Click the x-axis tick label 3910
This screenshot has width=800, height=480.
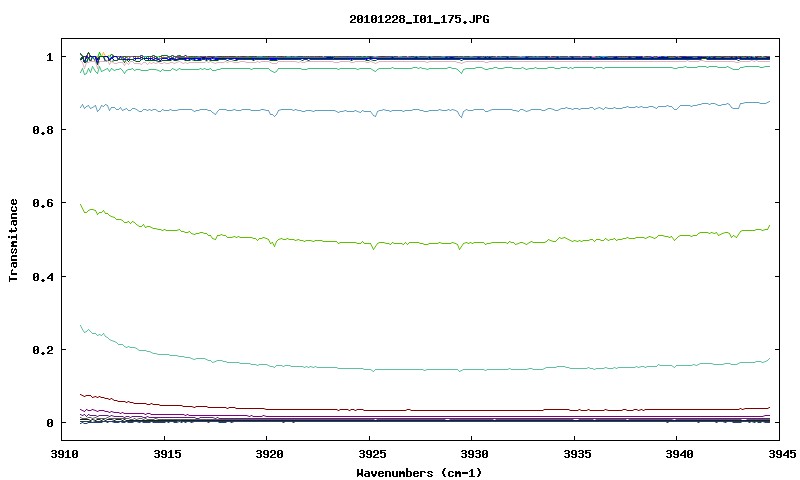click(x=65, y=454)
